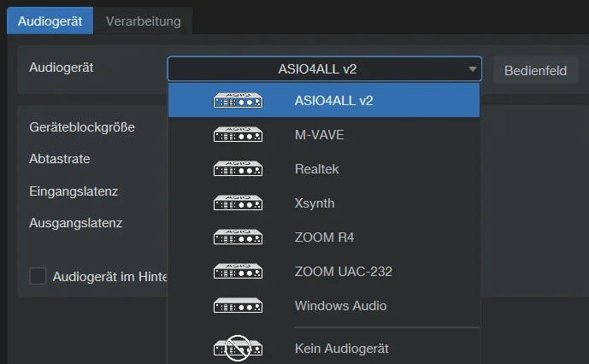Viewport: 589px width, 364px height.
Task: Choose Kein Audiogerät option
Action: point(341,349)
